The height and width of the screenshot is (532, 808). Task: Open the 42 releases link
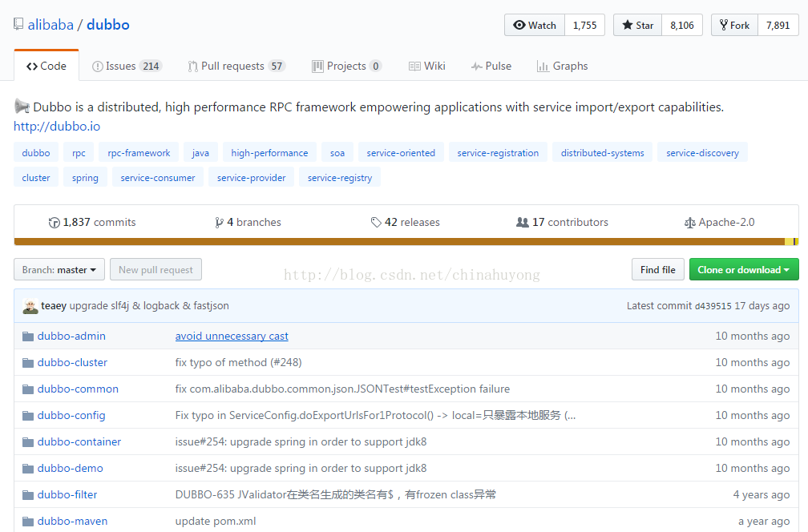coord(406,223)
